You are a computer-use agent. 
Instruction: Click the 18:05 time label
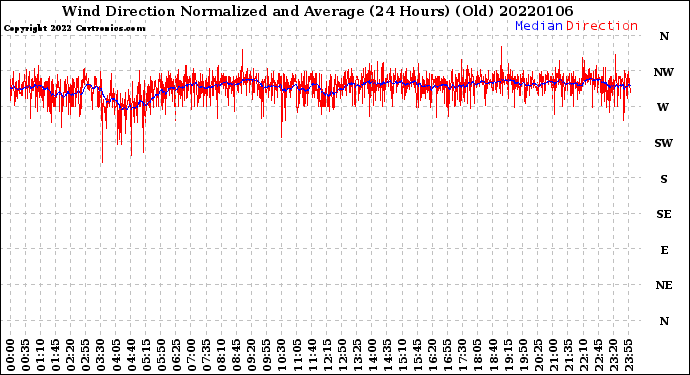[x=478, y=355]
